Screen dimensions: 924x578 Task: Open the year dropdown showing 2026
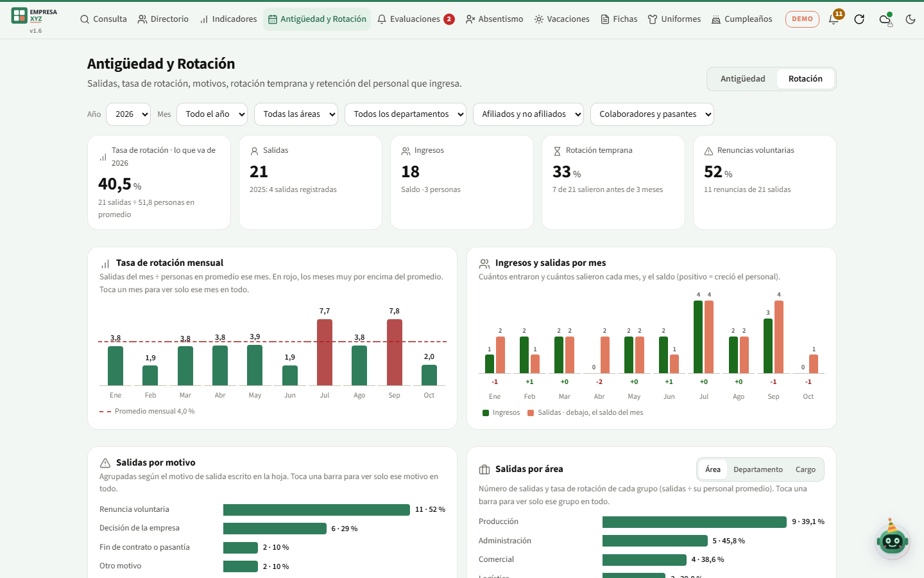128,114
